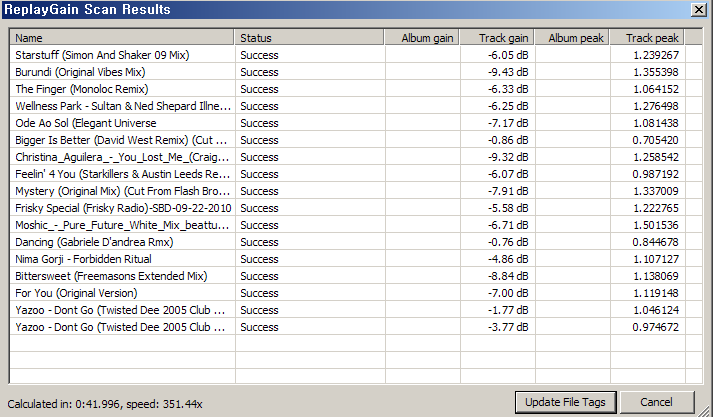This screenshot has width=713, height=417.
Task: Click the -3.77 dB track gain value
Action: 508,327
